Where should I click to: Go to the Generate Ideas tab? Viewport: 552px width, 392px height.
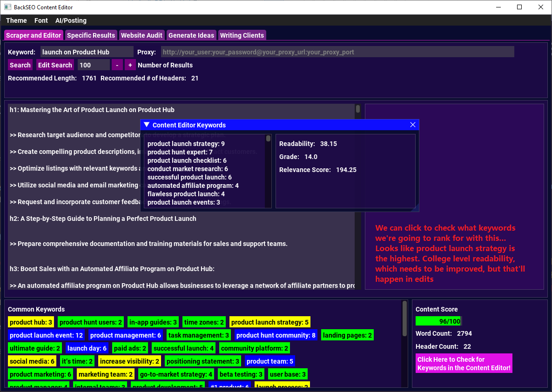point(191,35)
